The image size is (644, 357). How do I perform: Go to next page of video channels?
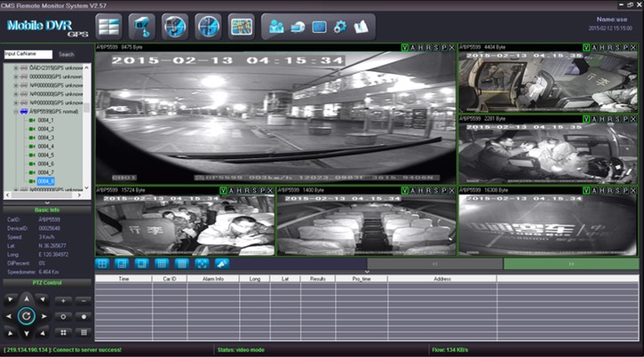(570, 264)
